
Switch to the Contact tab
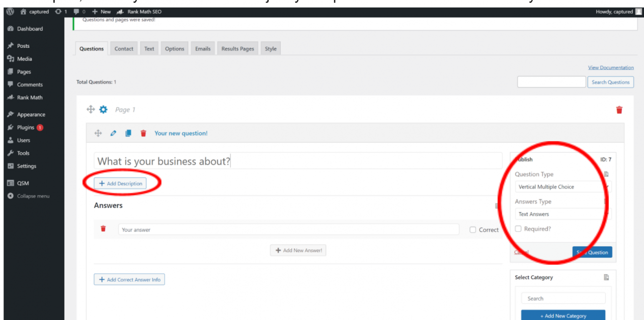tap(123, 48)
